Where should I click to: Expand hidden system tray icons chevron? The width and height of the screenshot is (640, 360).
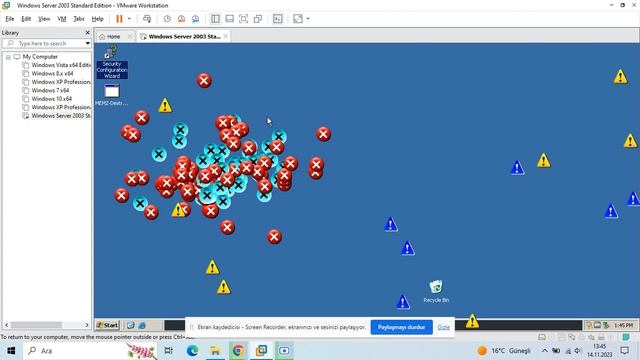pyautogui.click(x=544, y=351)
